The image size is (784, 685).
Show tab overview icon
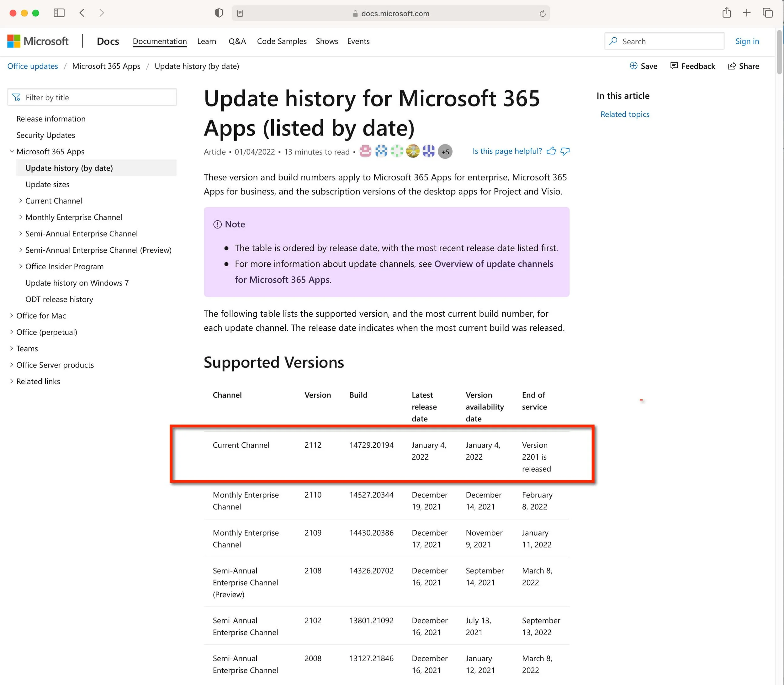coord(768,13)
